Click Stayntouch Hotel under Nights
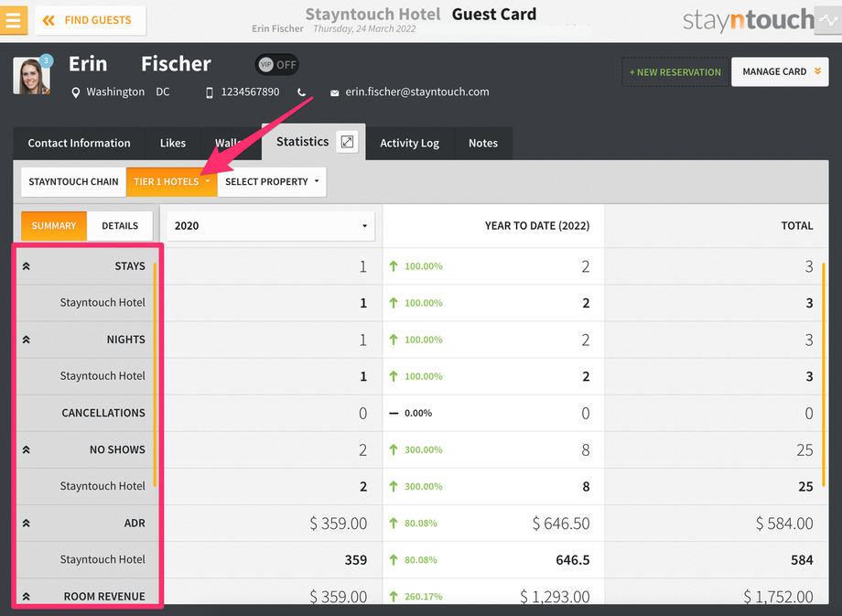The image size is (842, 616). click(x=103, y=376)
